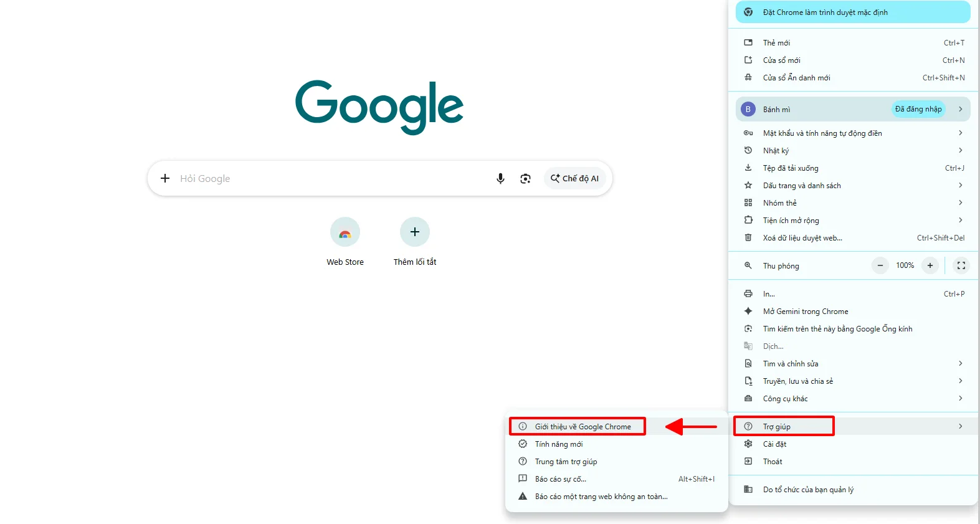Click the download icon for Tệp đã tải xuống

pyautogui.click(x=748, y=168)
